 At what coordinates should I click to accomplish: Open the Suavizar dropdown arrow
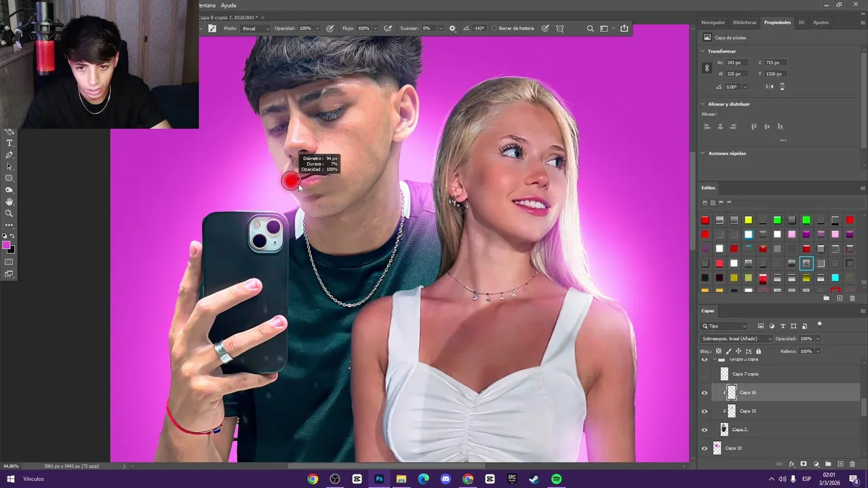pyautogui.click(x=440, y=28)
